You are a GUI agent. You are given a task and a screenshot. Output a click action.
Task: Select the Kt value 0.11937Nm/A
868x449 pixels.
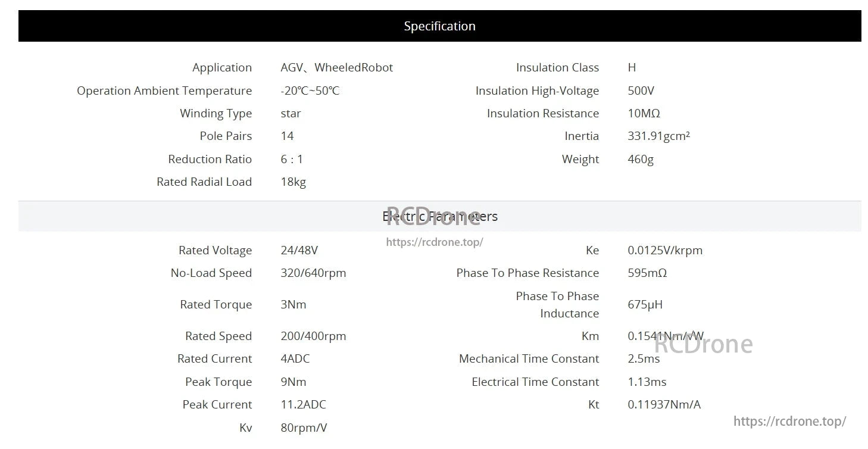pyautogui.click(x=664, y=405)
